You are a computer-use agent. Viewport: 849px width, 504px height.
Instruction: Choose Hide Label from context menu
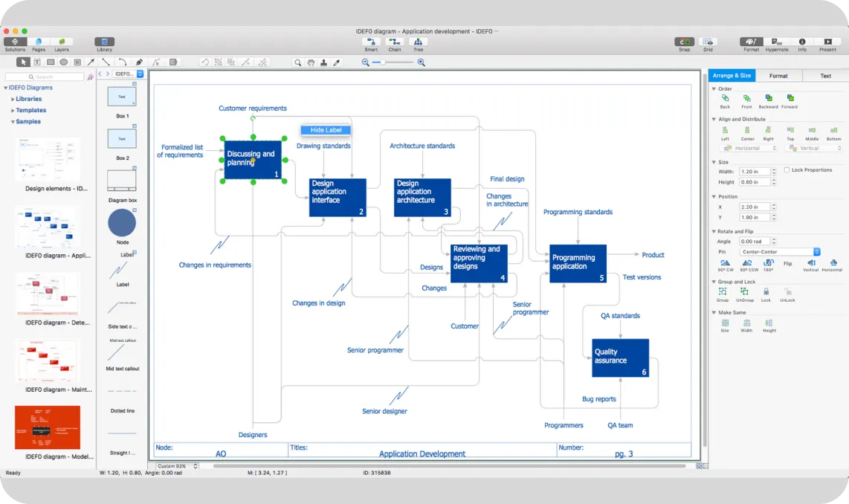click(326, 130)
